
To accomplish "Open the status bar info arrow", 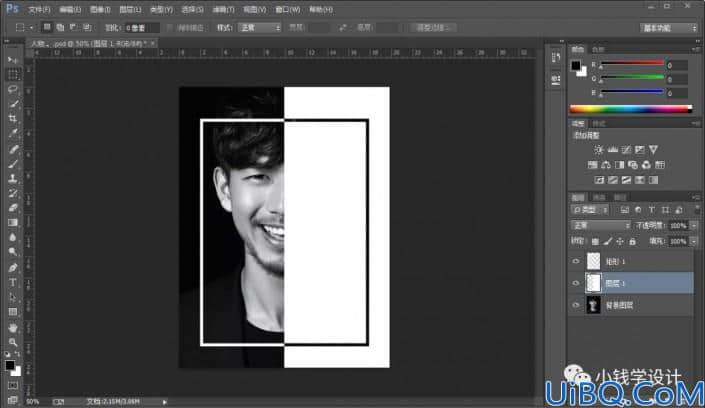I will click(165, 402).
